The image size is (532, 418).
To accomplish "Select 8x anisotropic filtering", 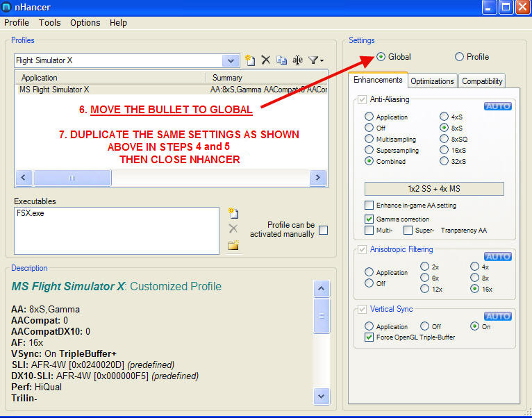I will [x=474, y=278].
